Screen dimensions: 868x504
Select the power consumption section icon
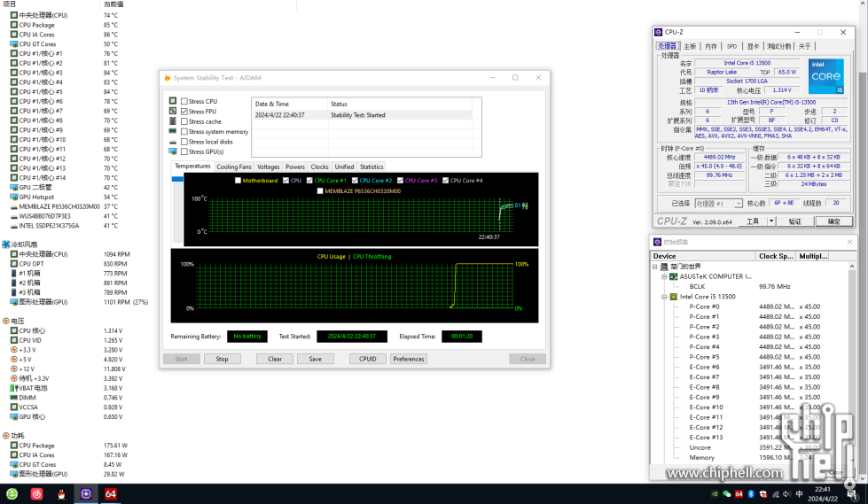5,436
